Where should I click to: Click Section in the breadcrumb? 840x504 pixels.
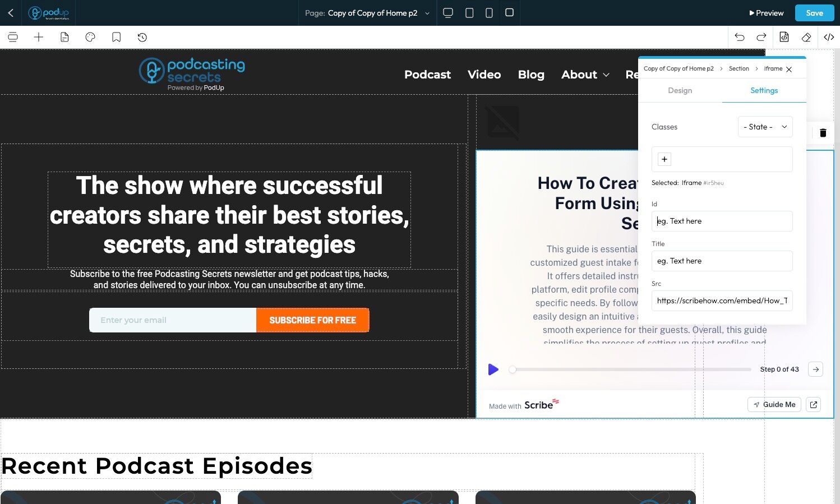tap(739, 68)
